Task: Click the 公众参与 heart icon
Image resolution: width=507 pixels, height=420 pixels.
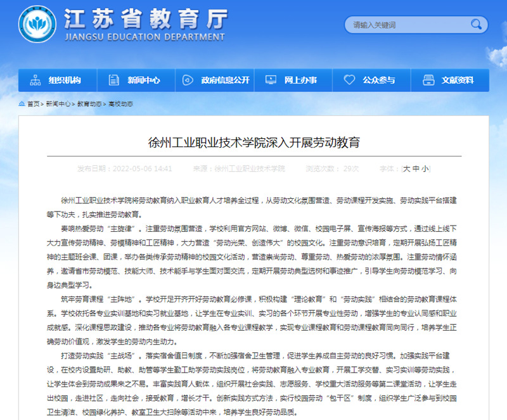Action: 349,80
